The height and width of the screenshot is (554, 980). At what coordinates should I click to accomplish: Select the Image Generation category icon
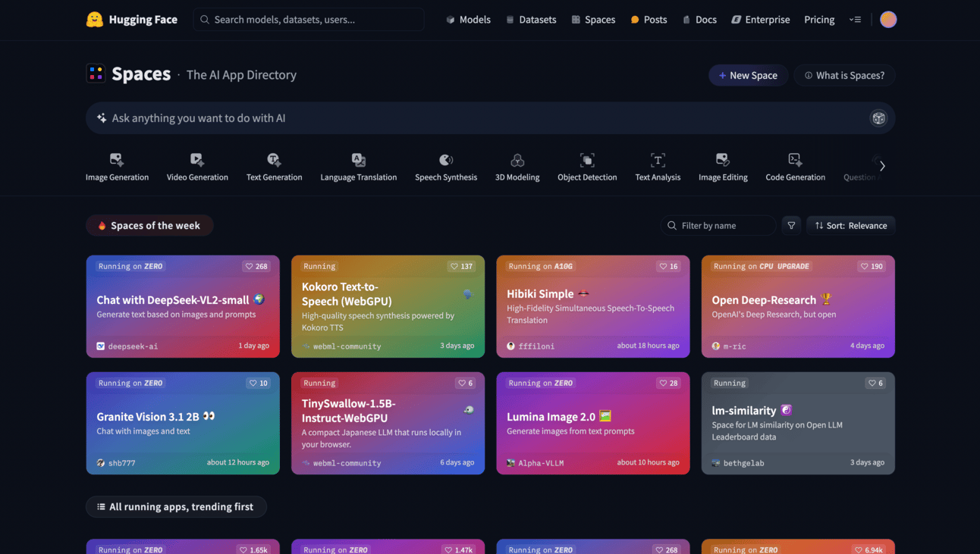[x=117, y=160]
